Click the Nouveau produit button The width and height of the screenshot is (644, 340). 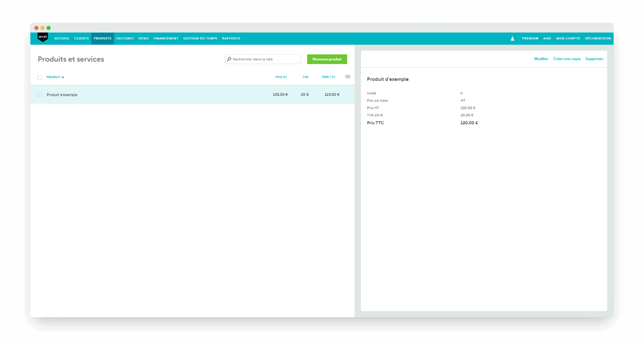pos(327,59)
